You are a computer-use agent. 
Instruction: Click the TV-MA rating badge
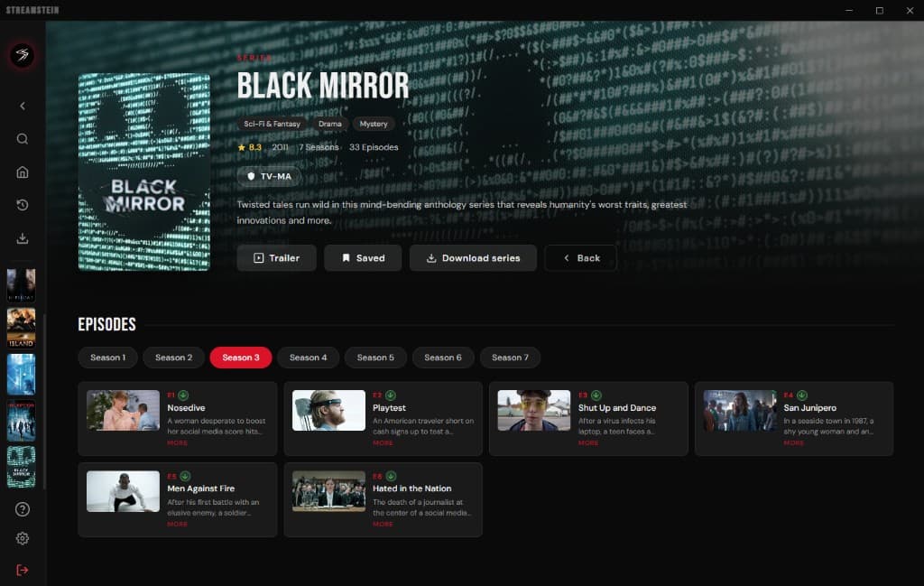269,176
